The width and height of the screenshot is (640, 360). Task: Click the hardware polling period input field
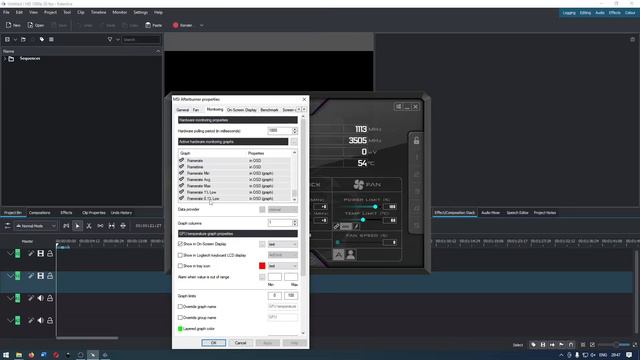tap(280, 131)
